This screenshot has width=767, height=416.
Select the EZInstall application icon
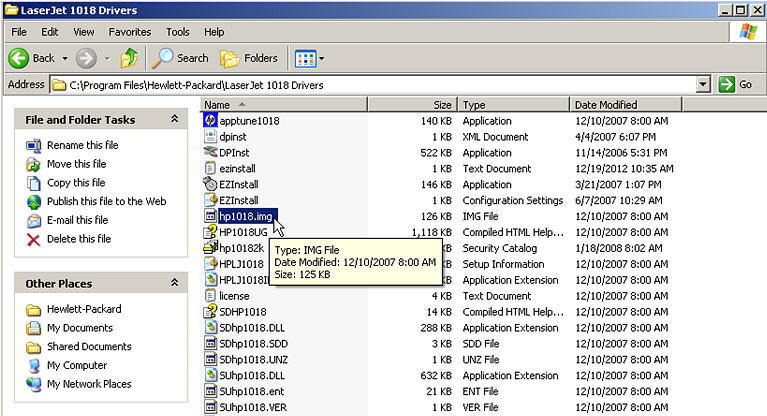210,184
